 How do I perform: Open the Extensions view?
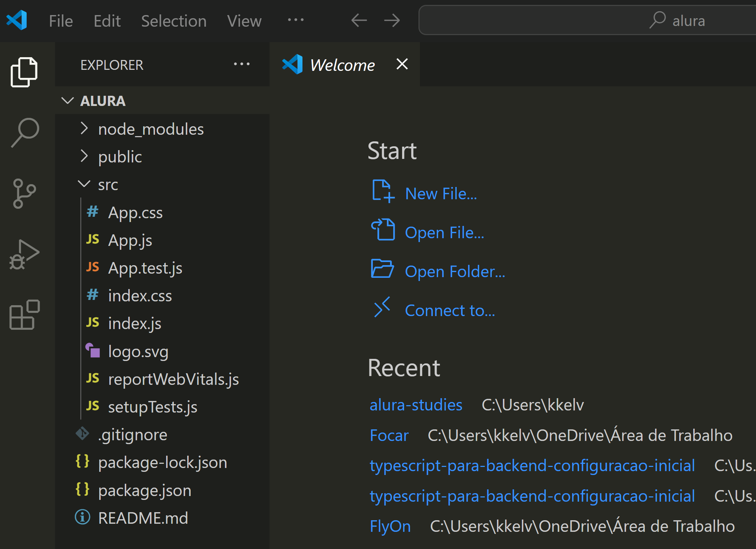coord(24,315)
